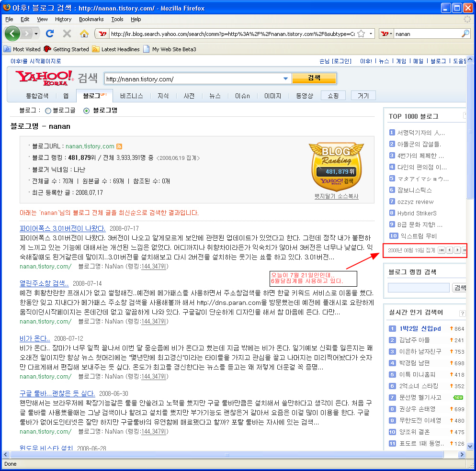476x471 pixels.
Task: Open the 열린주소창 검색 post link
Action: tap(44, 283)
